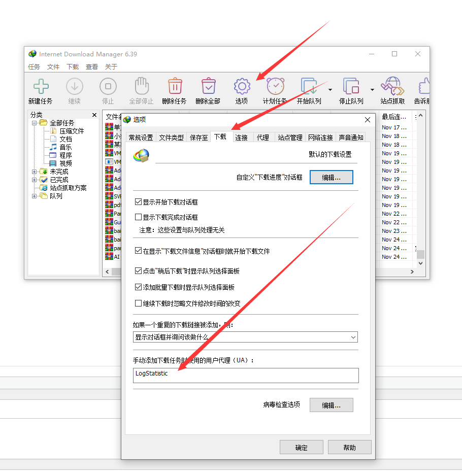Click the download list scroll-up arrow
Image resolution: width=462 pixels, height=476 pixels.
pyautogui.click(x=421, y=115)
